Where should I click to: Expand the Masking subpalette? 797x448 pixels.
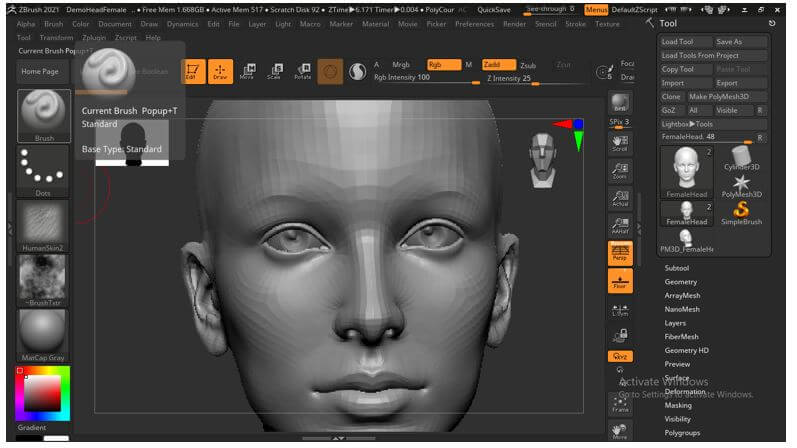point(678,405)
